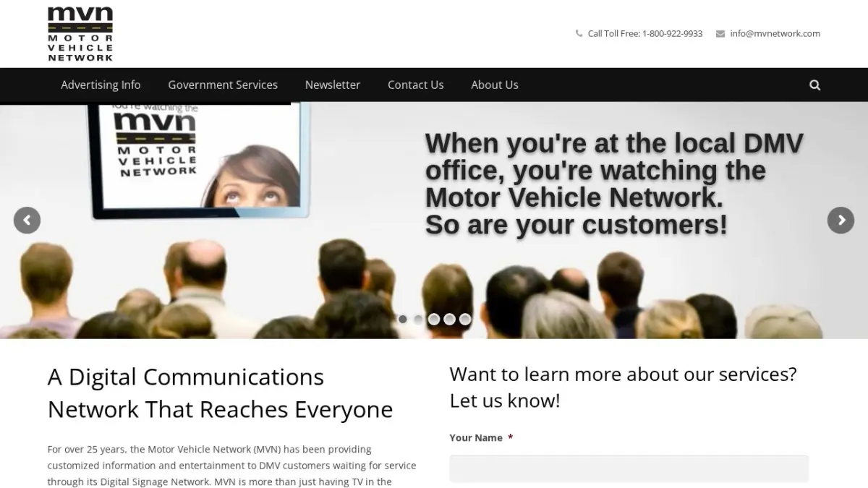Click the MVN Motor Vehicle Network logo
Viewport: 868px width, 488px height.
[80, 33]
